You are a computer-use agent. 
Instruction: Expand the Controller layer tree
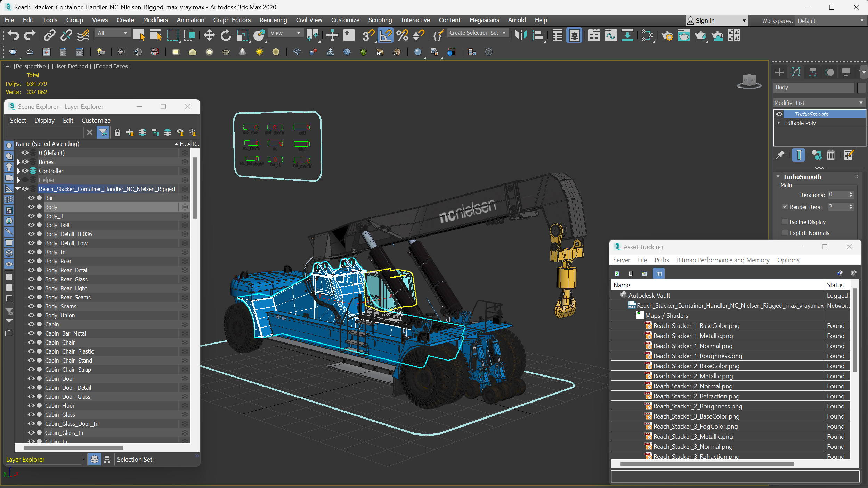click(18, 171)
